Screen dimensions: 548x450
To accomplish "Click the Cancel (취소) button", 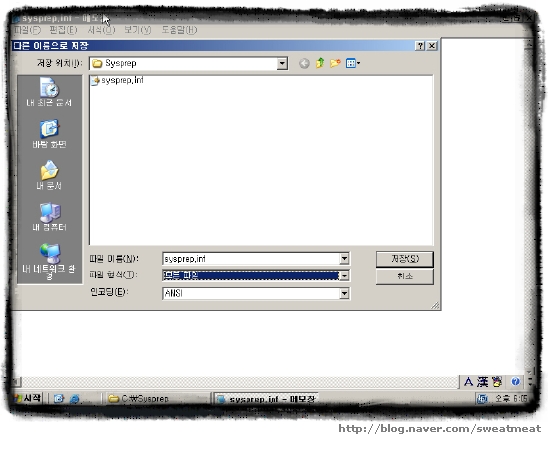I will click(x=405, y=276).
